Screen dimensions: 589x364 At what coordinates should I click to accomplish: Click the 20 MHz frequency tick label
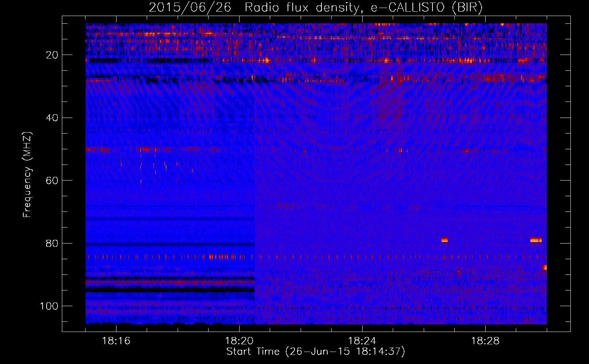[x=52, y=55]
